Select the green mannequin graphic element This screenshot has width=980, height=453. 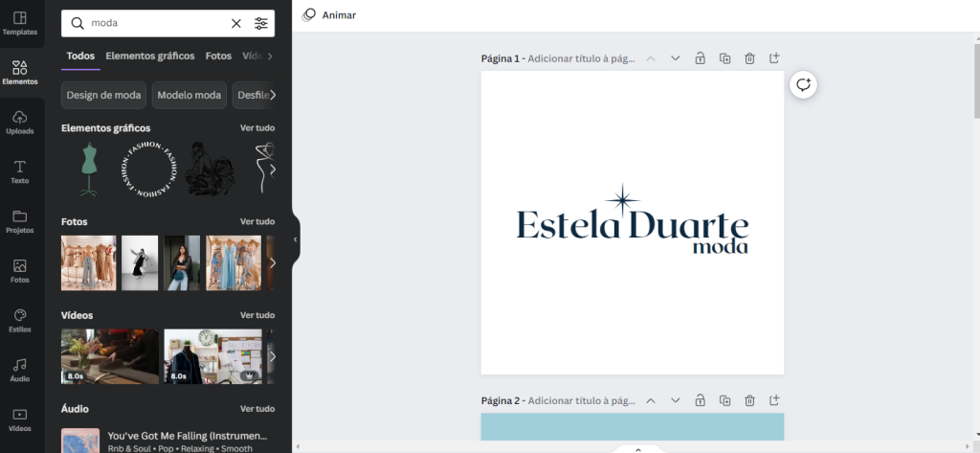pos(89,169)
